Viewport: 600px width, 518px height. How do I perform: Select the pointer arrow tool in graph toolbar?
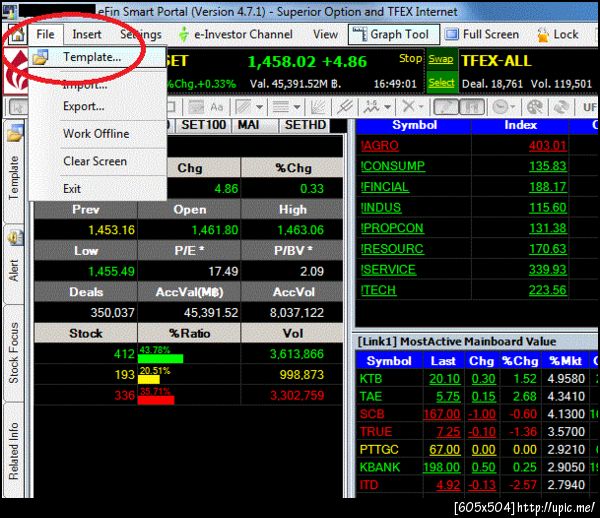18,108
